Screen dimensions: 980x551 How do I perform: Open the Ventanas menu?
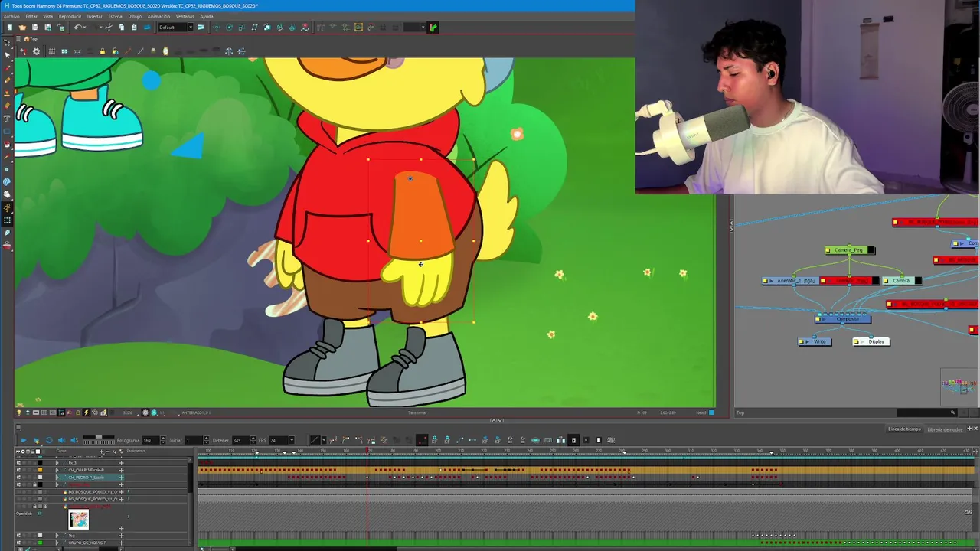click(185, 16)
